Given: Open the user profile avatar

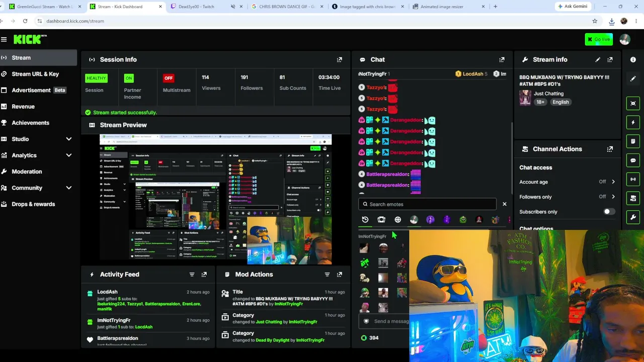Looking at the screenshot, I should (625, 39).
